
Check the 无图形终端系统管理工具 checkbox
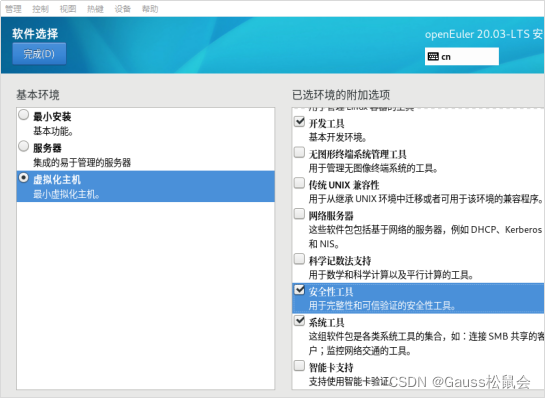[x=299, y=152]
